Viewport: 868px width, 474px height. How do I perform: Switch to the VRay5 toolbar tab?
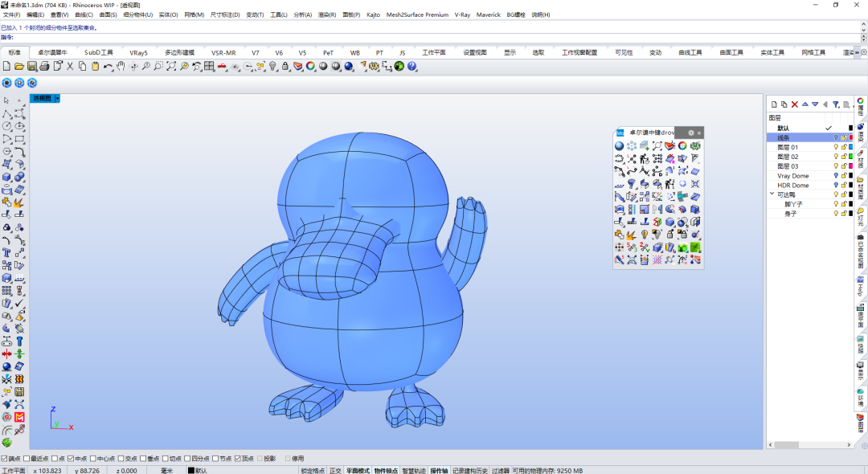[x=138, y=52]
